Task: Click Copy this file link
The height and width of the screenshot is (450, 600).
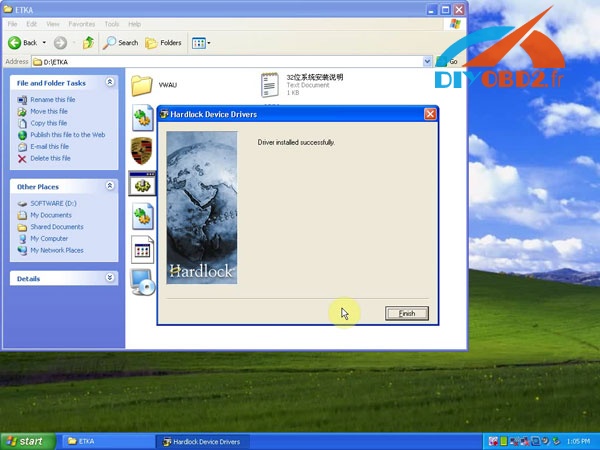Action: 49,123
